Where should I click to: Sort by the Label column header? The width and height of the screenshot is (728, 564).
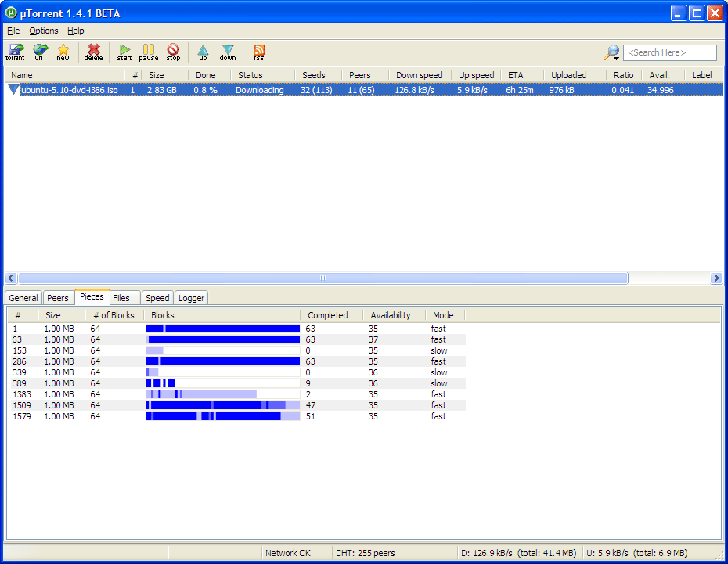pyautogui.click(x=704, y=74)
